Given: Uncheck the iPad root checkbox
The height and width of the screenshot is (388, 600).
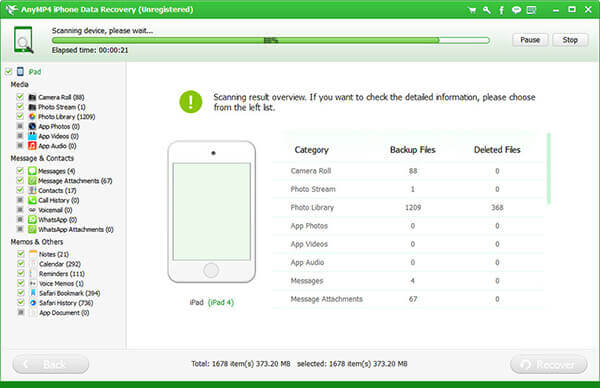Looking at the screenshot, I should coord(8,72).
